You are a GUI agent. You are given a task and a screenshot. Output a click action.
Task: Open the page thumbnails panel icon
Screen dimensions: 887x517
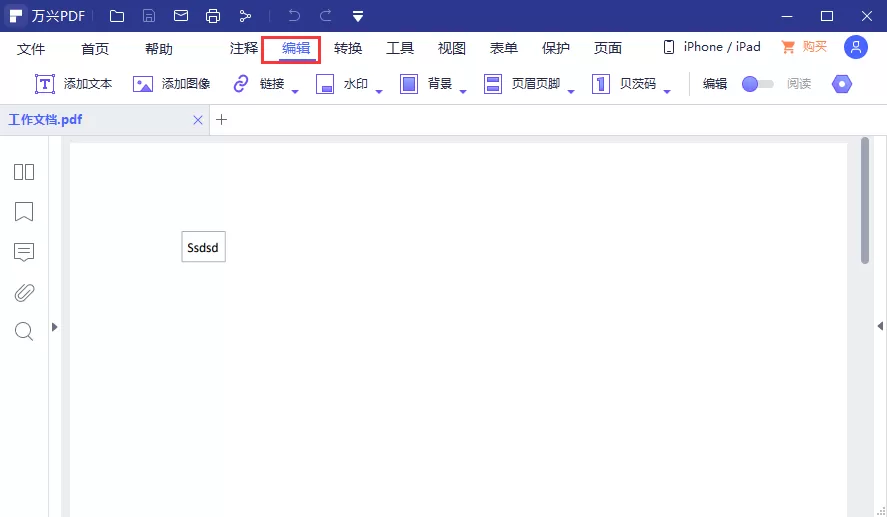[24, 172]
